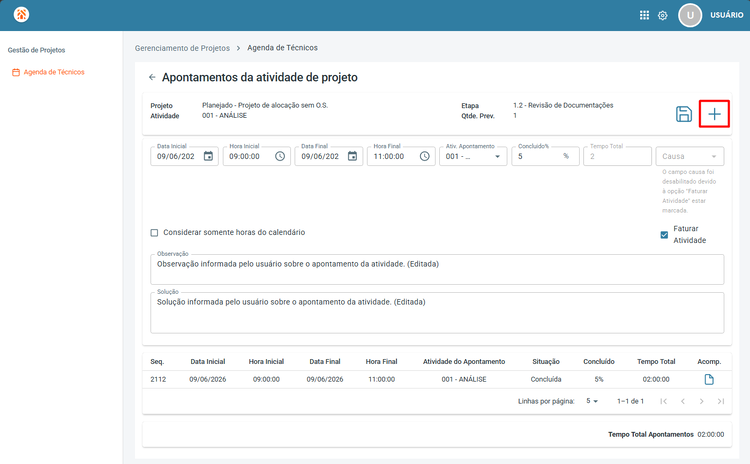
Task: Open the Acomp. document icon for row 2112
Action: tap(709, 379)
